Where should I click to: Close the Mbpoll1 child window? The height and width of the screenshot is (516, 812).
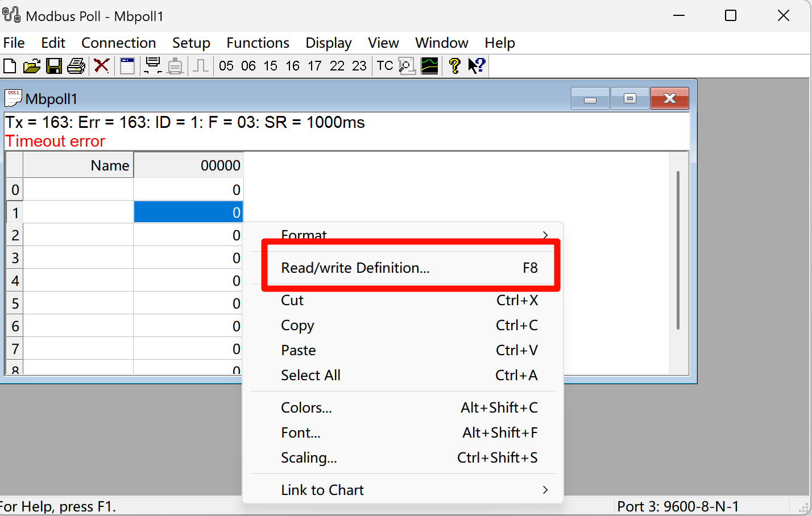pos(670,98)
